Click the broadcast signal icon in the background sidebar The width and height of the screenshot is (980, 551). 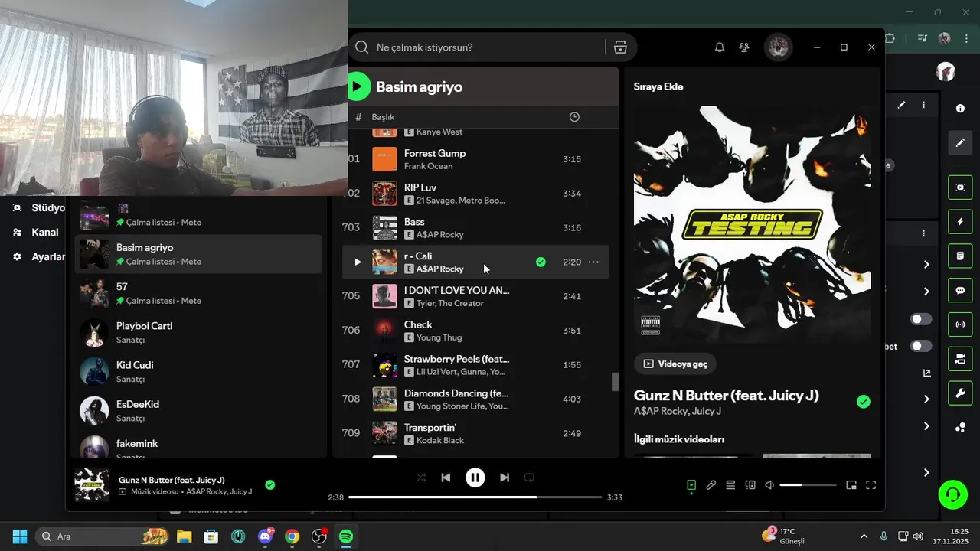(960, 324)
